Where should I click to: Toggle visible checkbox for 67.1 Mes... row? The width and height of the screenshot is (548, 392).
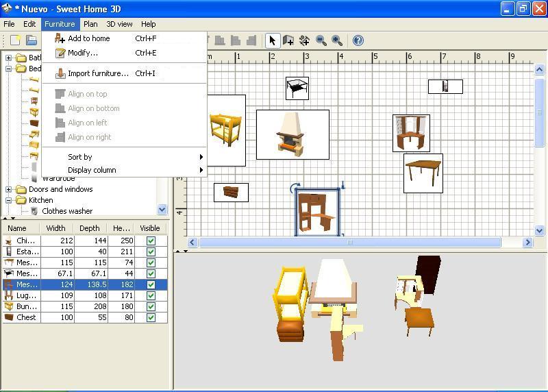point(151,273)
